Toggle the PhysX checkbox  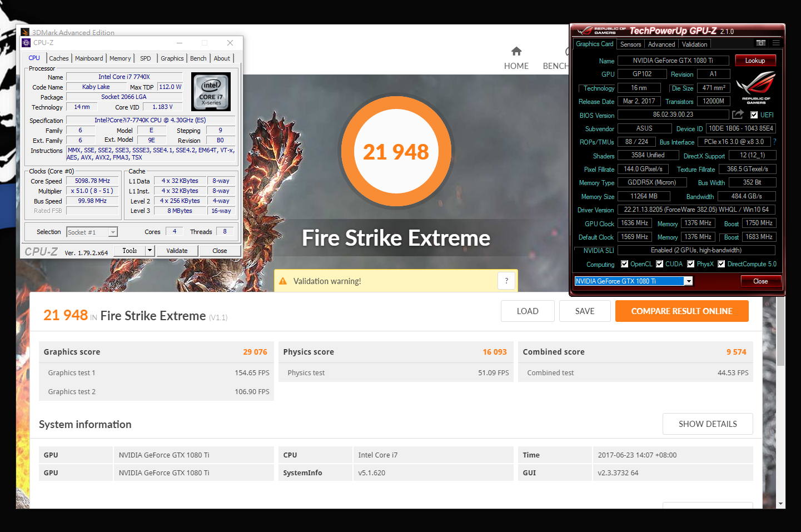(x=691, y=264)
